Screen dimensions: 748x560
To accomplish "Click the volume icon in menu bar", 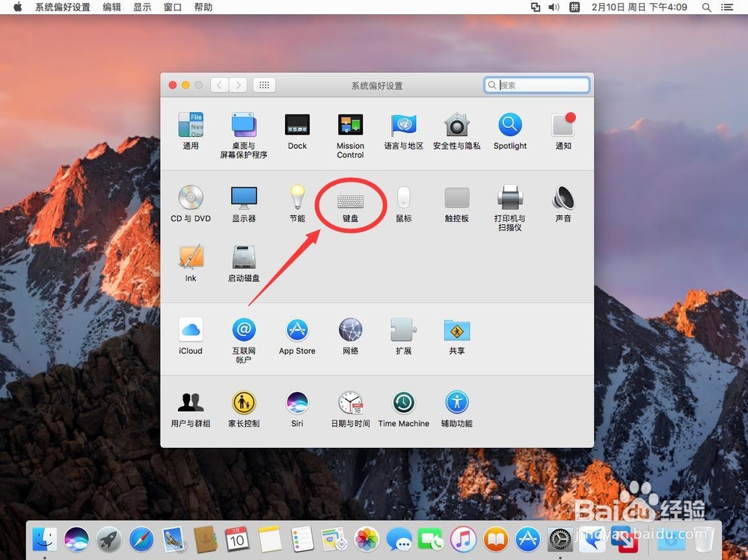I will tap(554, 7).
